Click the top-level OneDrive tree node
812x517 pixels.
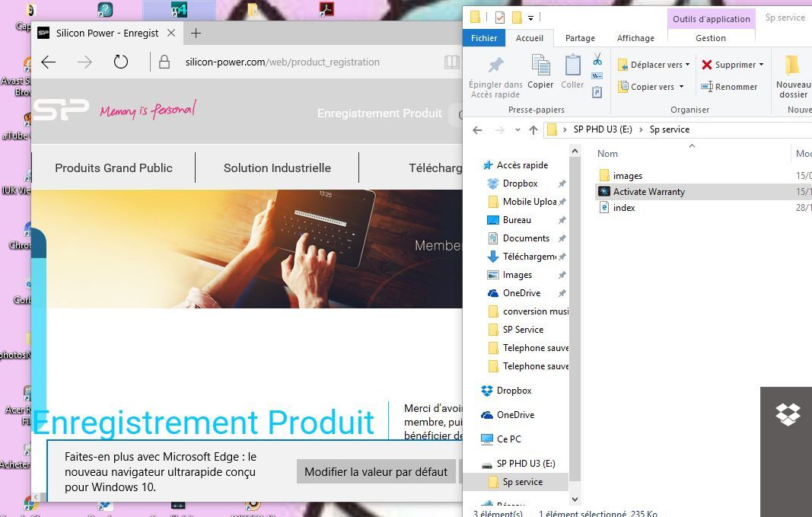coord(508,415)
